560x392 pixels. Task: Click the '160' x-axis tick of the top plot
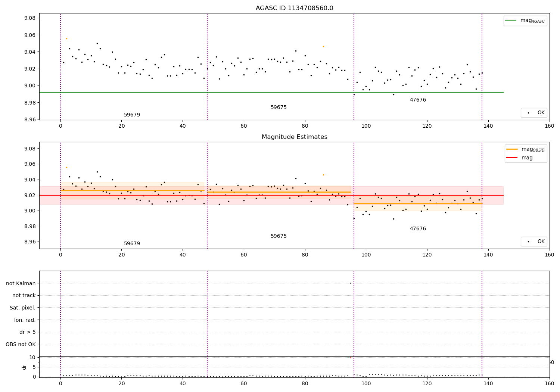(x=549, y=126)
